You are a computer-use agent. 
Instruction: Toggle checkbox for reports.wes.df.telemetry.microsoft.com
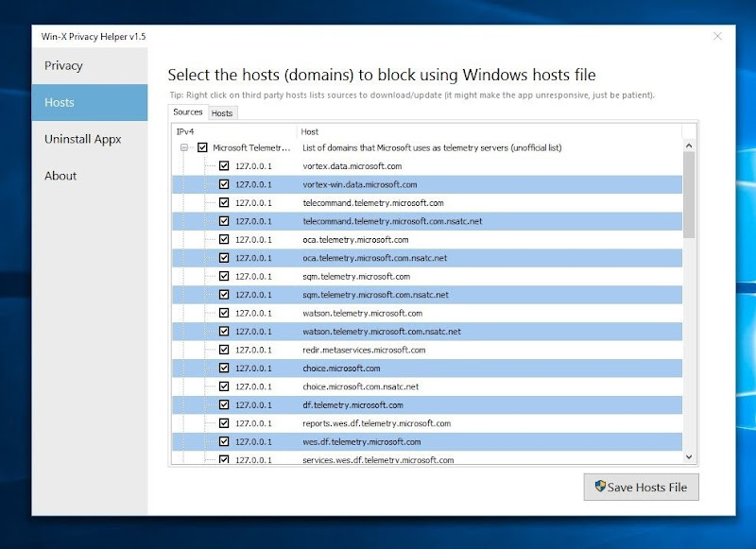(224, 422)
